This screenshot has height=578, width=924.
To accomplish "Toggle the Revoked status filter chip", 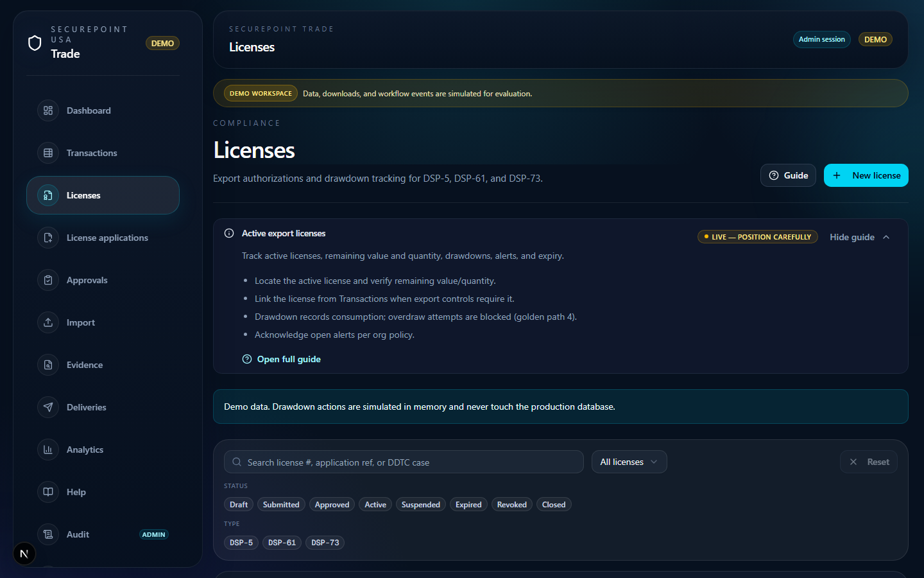I will 512,505.
